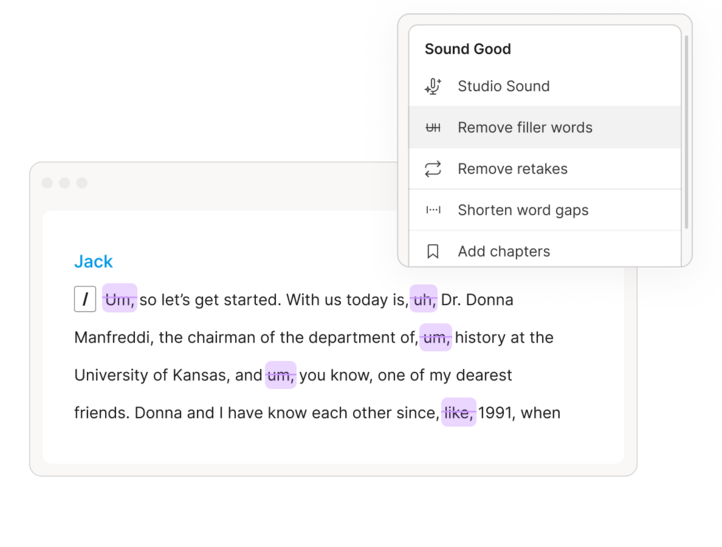Choose Shorten word gaps option

522,210
